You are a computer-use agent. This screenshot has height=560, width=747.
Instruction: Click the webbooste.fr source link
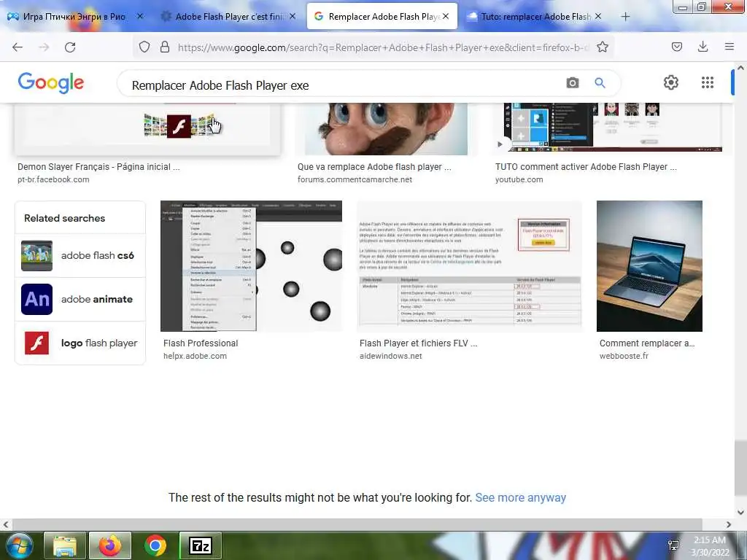pos(624,356)
